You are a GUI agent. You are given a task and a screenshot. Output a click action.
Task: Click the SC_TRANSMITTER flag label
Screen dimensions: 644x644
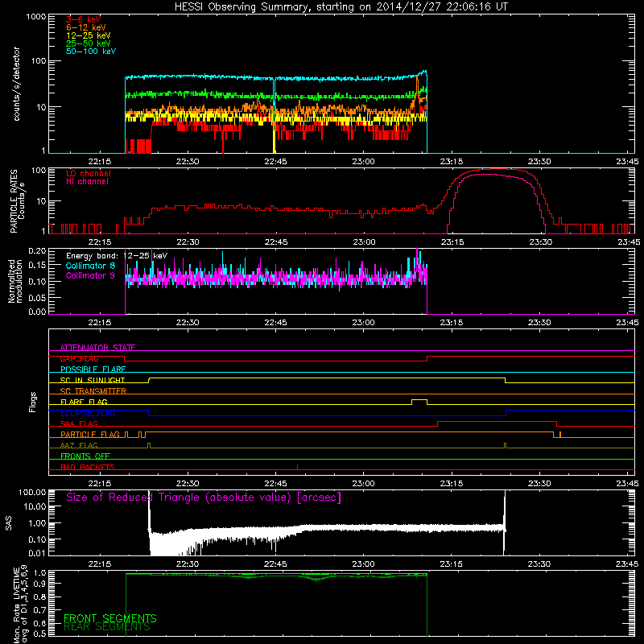(x=93, y=390)
